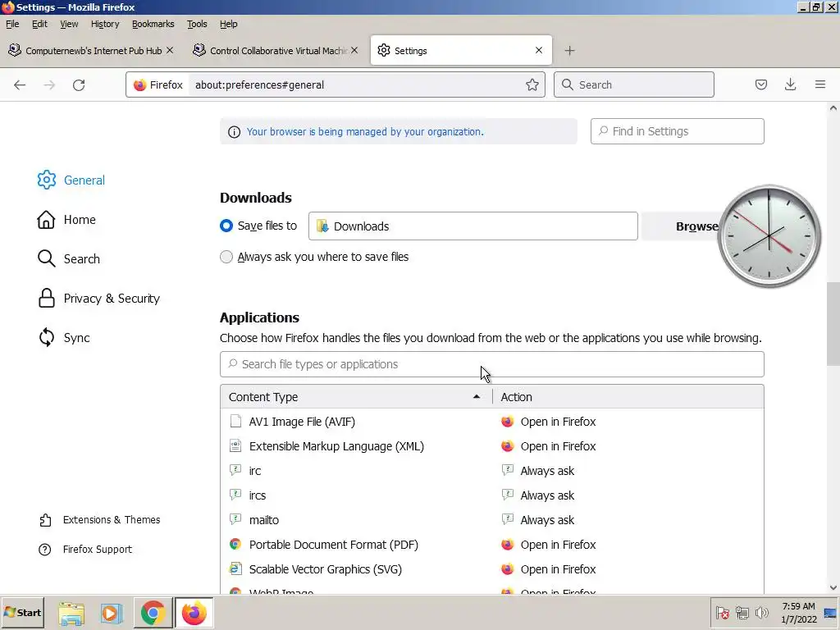This screenshot has width=840, height=630.
Task: Open Windows Explorer from the taskbar
Action: click(71, 613)
